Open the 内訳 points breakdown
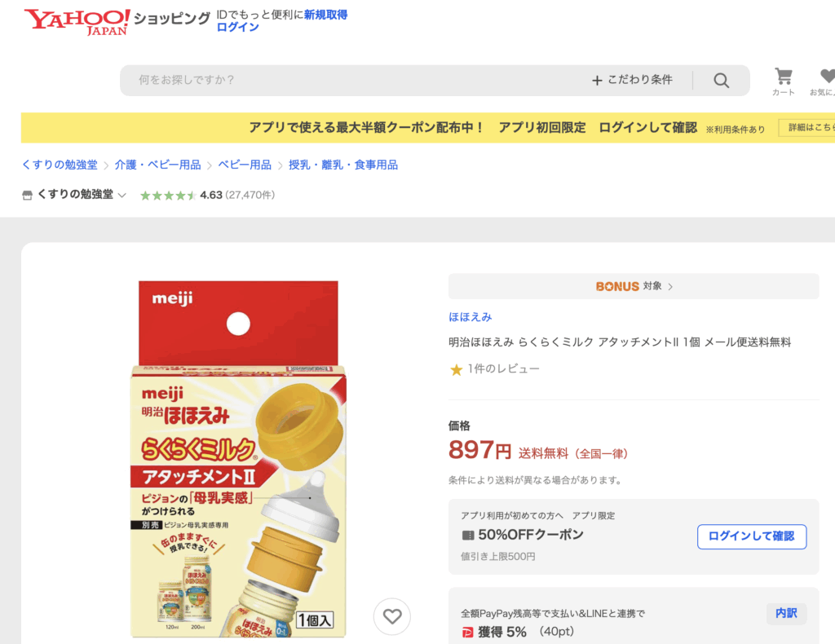Viewport: 835px width, 644px height. click(x=786, y=613)
